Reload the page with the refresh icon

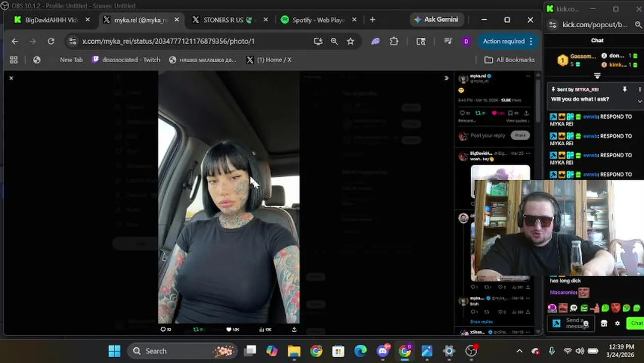tap(51, 41)
